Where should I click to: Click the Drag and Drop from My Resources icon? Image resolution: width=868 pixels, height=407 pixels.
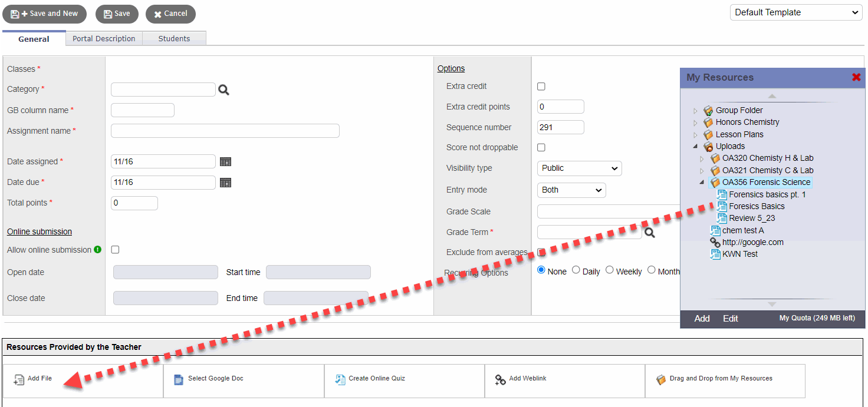[x=660, y=379]
